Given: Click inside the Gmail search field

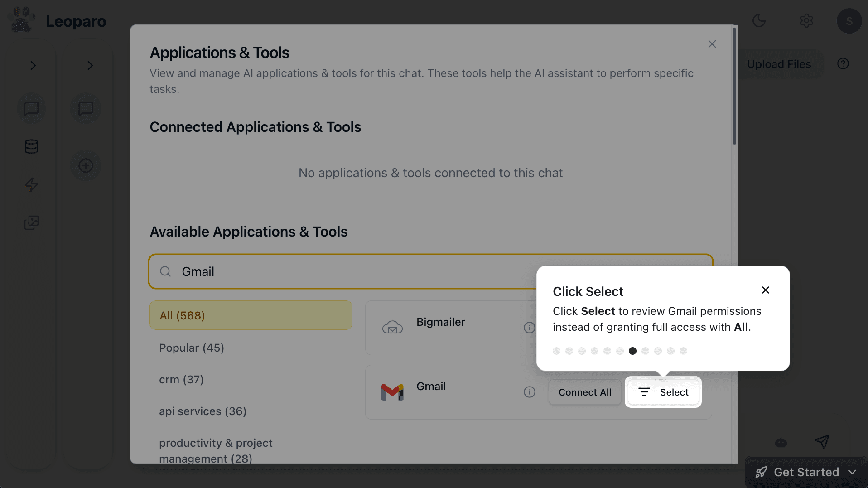Looking at the screenshot, I should pos(317,271).
